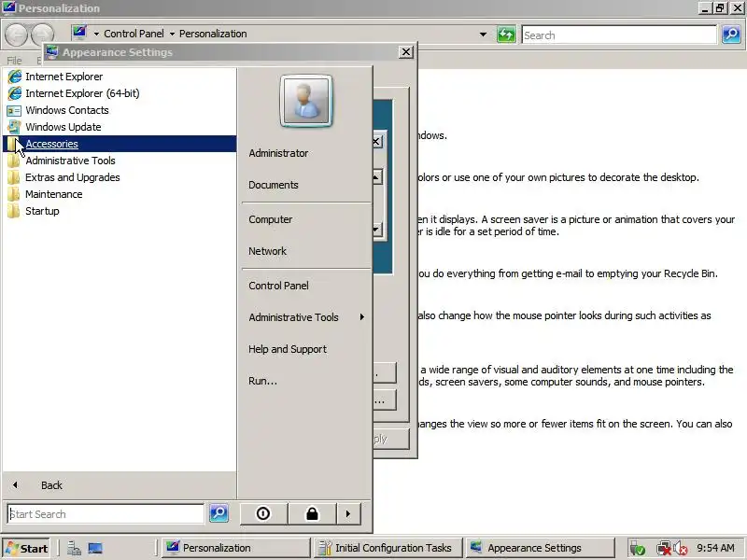Switch to Appearance Settings taskbar button
The width and height of the screenshot is (747, 560).
pyautogui.click(x=541, y=548)
